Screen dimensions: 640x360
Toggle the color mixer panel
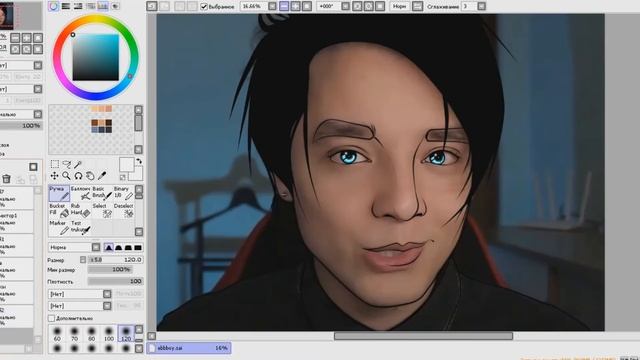pyautogui.click(x=91, y=6)
